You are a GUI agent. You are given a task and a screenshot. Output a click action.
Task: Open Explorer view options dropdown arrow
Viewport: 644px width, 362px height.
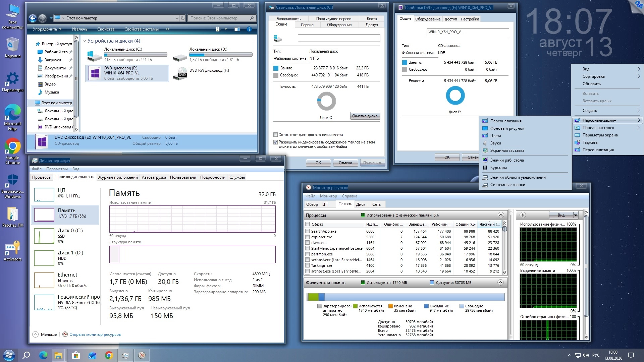tap(226, 29)
